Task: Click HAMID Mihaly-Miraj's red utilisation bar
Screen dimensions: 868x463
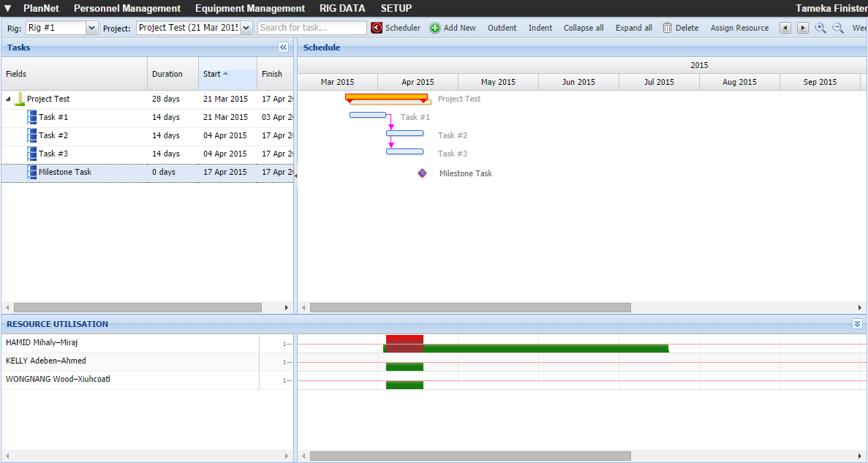Action: (404, 339)
